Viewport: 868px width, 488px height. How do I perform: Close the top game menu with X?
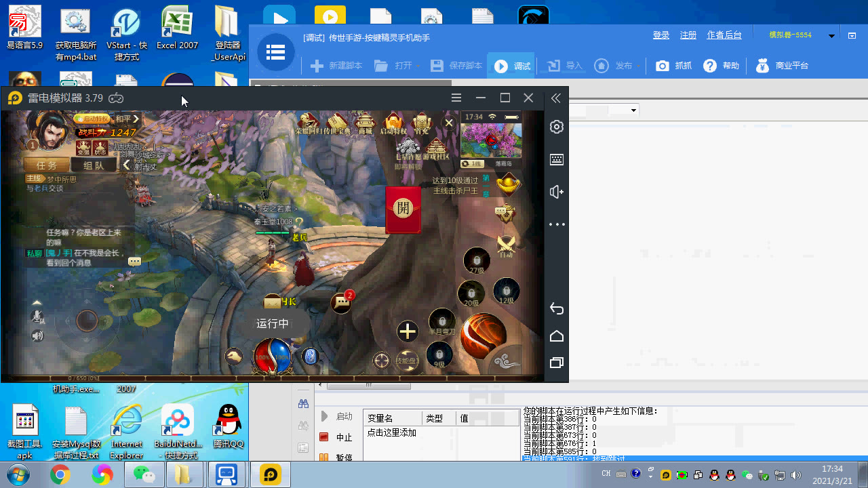[x=448, y=123]
